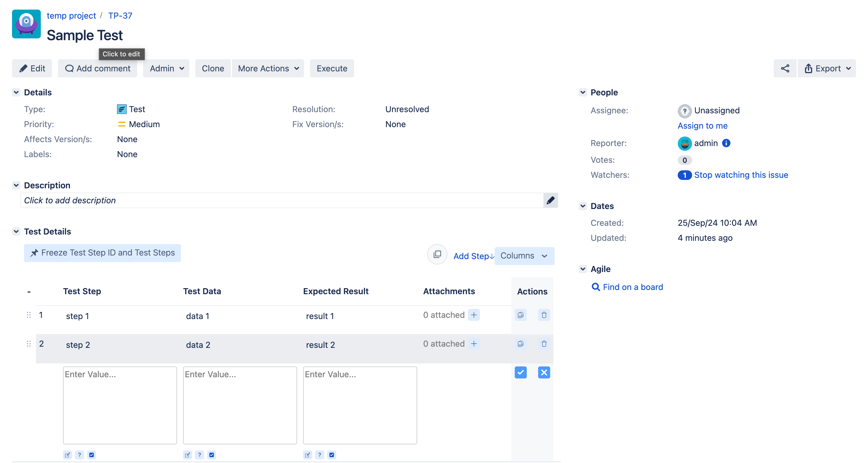
Task: Open the Export dropdown
Action: click(x=827, y=68)
